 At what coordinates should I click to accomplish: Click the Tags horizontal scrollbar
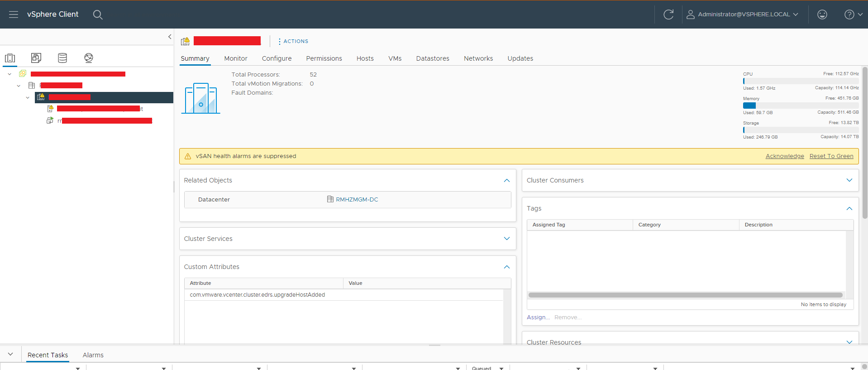[686, 295]
